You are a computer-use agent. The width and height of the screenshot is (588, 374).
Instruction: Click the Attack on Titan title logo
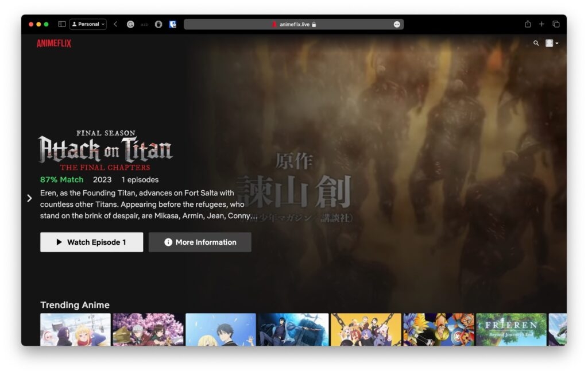click(105, 151)
